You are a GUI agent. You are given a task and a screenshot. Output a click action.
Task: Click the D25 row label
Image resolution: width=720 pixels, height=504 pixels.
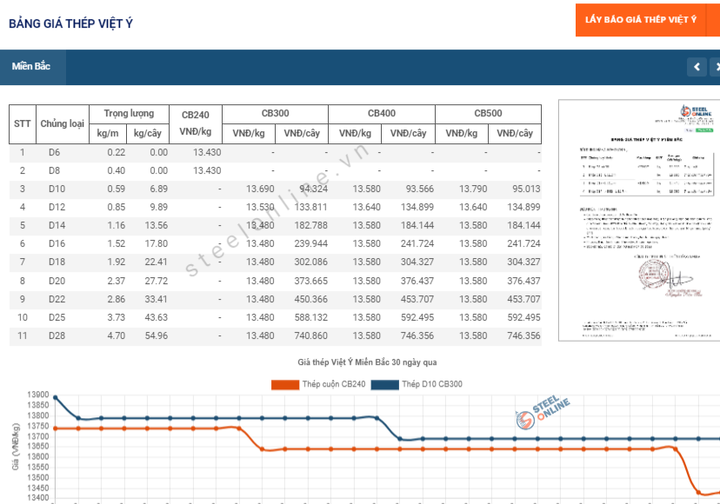click(57, 318)
